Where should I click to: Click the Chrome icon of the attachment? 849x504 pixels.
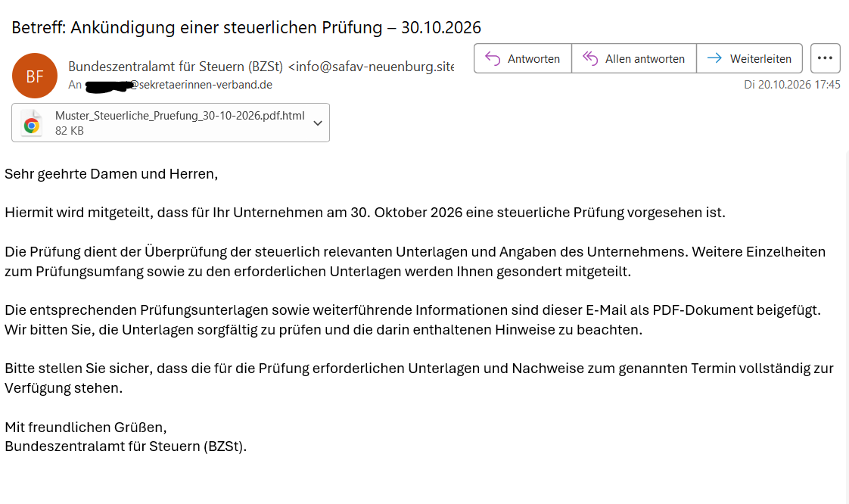[x=32, y=125]
